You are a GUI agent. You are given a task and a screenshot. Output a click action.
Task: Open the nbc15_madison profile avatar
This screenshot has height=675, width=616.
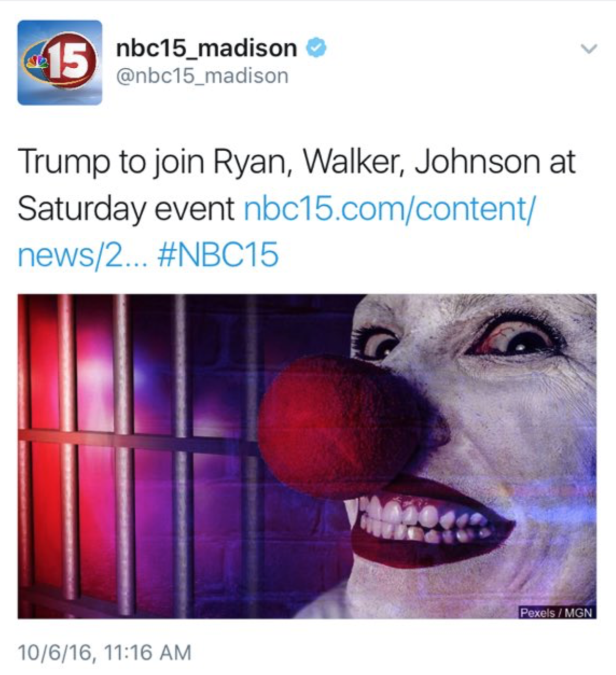pos(60,62)
